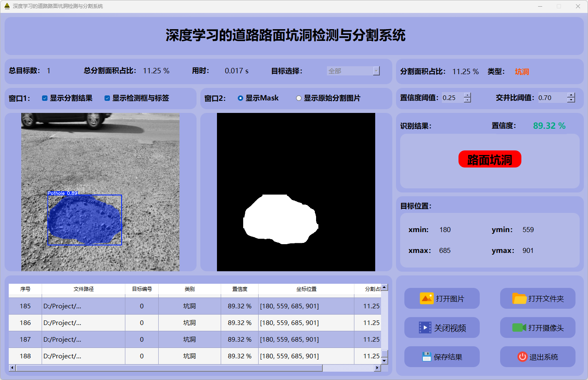Decrease the 交并比阈值 with down arrow
This screenshot has height=380, width=588.
[571, 100]
